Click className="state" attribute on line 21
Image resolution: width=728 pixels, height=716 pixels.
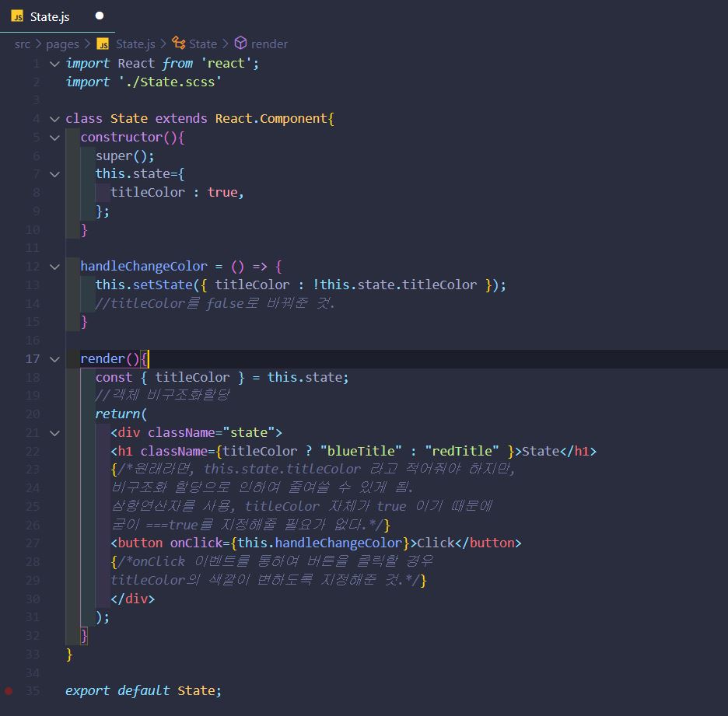point(212,432)
